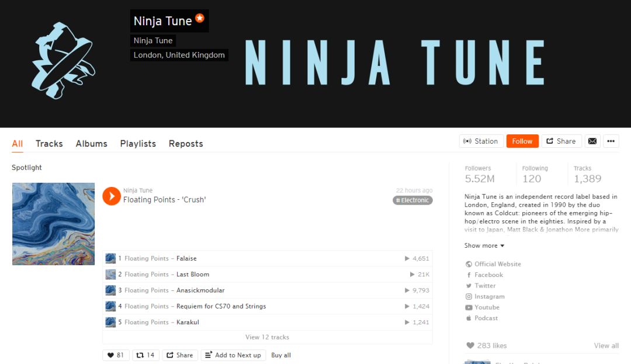The width and height of the screenshot is (631, 364).
Task: Switch to the Albums tab
Action: 91,144
